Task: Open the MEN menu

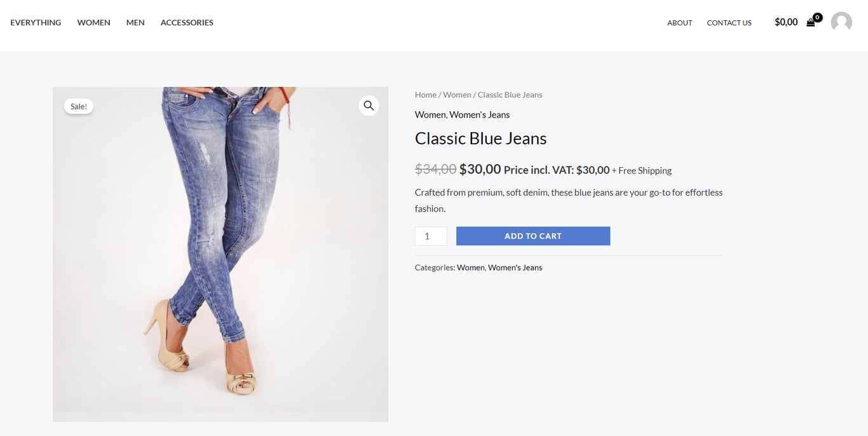Action: pos(135,22)
